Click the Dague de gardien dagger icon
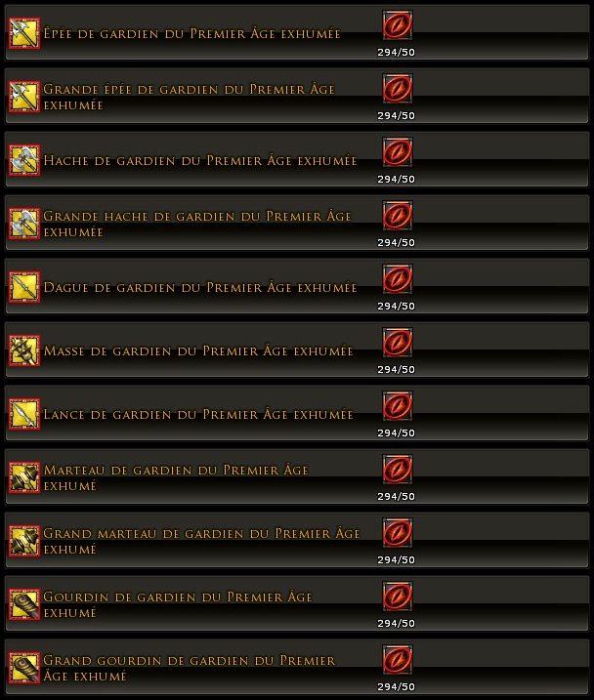The image size is (594, 700). pos(24,287)
